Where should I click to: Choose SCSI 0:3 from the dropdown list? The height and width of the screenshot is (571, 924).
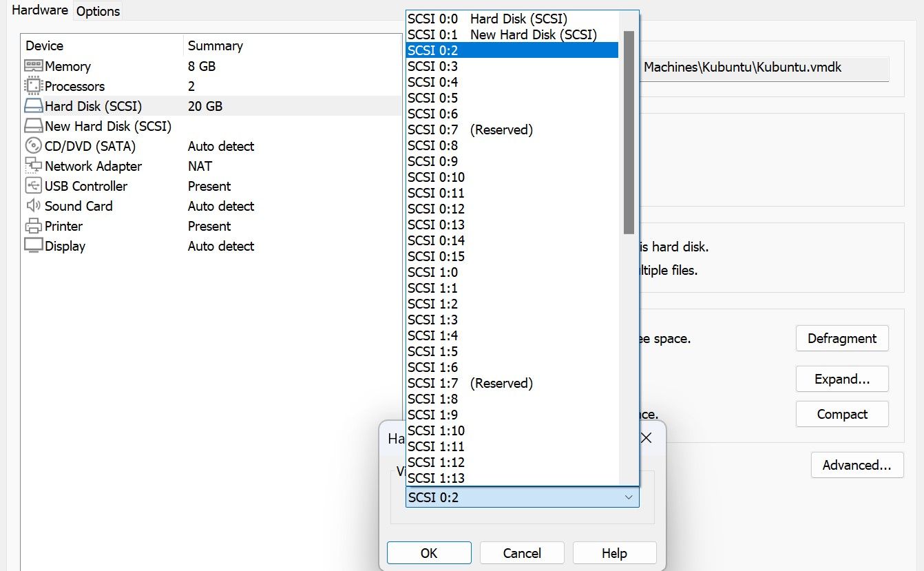[x=432, y=66]
